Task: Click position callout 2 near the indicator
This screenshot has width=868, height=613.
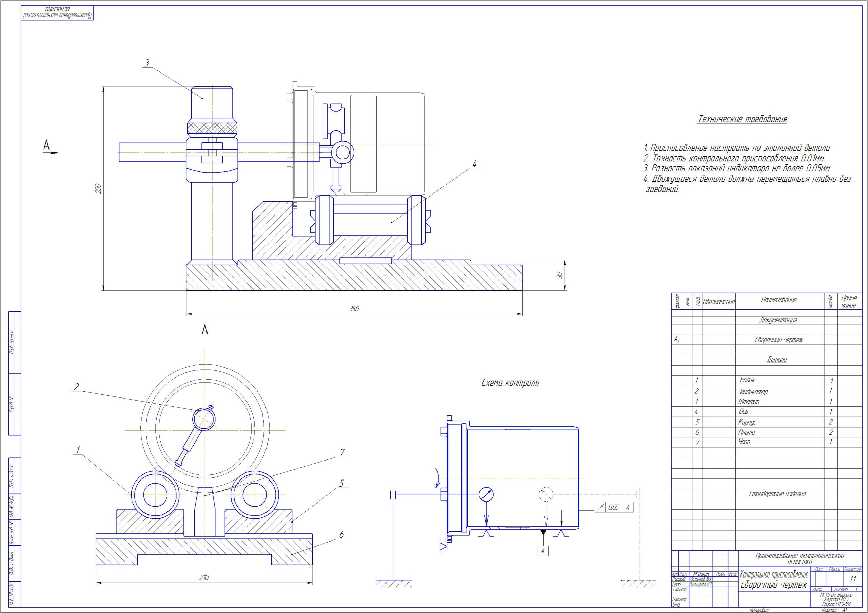Action: [x=76, y=387]
